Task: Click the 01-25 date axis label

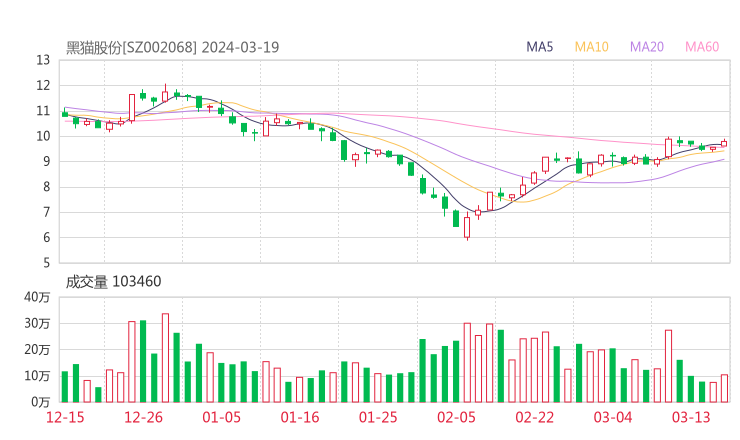Action: pos(378,417)
